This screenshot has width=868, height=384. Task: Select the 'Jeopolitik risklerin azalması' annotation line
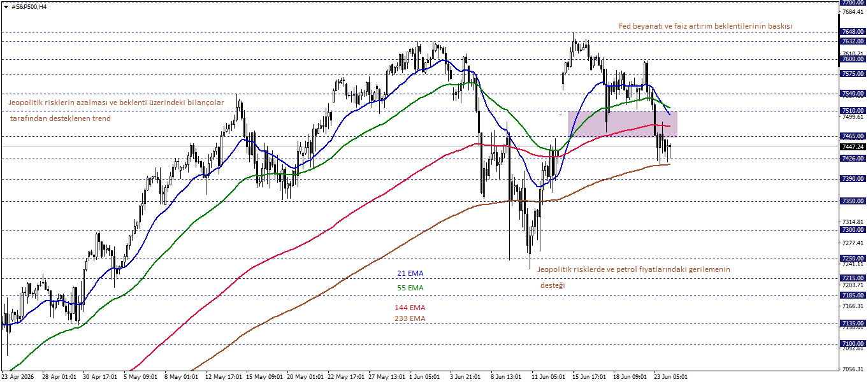116,103
